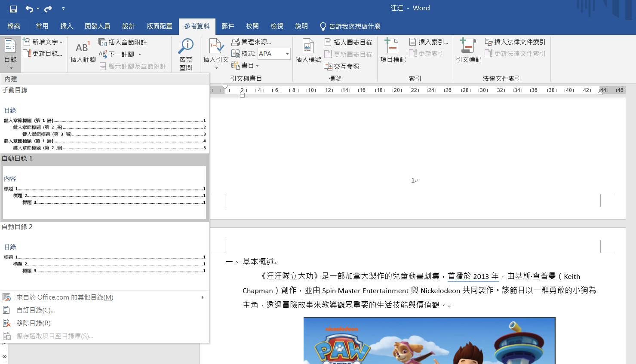
Task: Select the 手動目錄 manual table preview
Action: (104, 119)
